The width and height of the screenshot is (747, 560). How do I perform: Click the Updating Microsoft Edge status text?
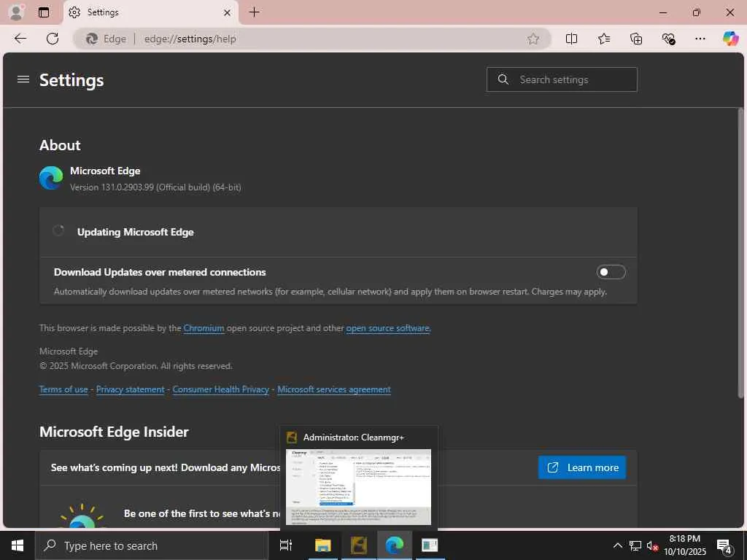pyautogui.click(x=135, y=233)
